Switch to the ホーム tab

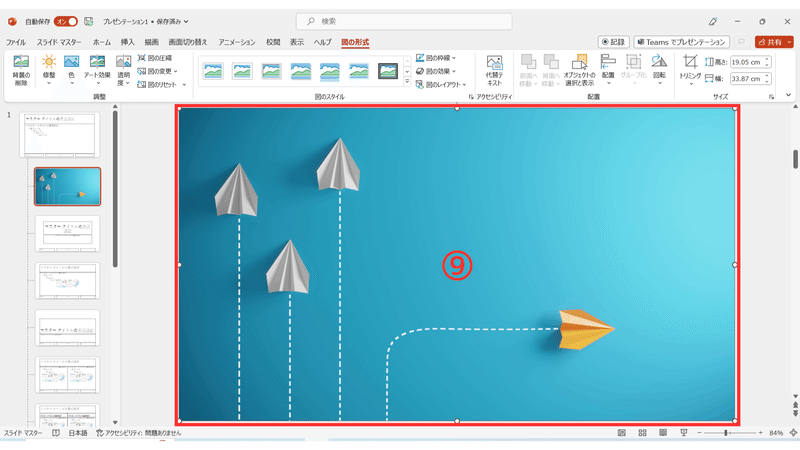tap(102, 42)
